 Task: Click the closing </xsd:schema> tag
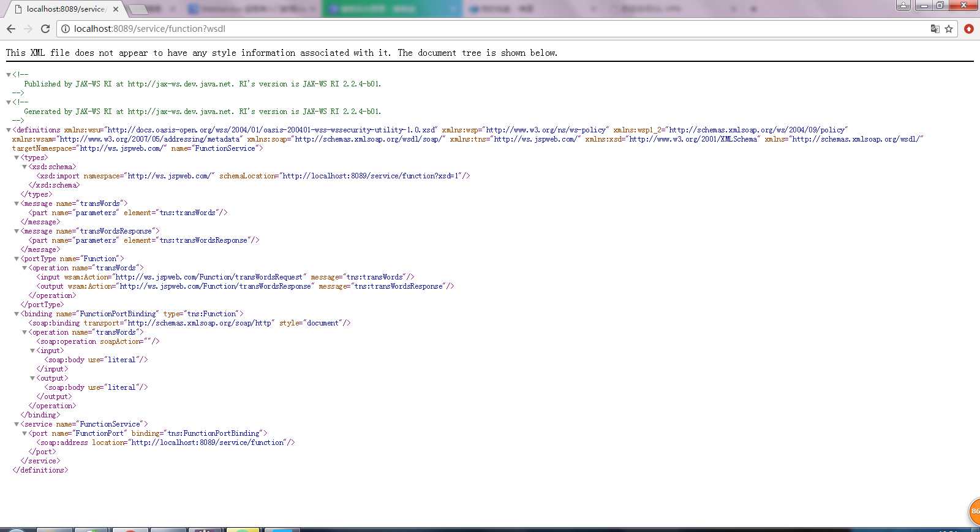pyautogui.click(x=54, y=185)
